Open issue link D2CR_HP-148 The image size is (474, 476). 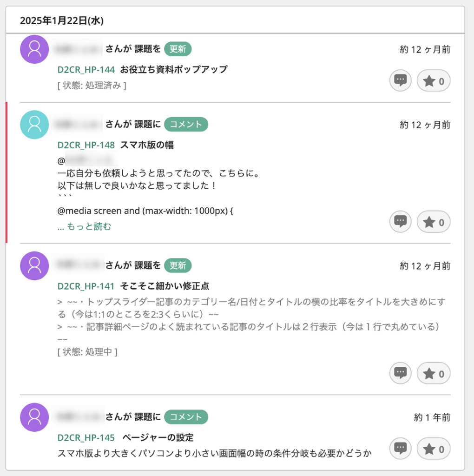(86, 145)
